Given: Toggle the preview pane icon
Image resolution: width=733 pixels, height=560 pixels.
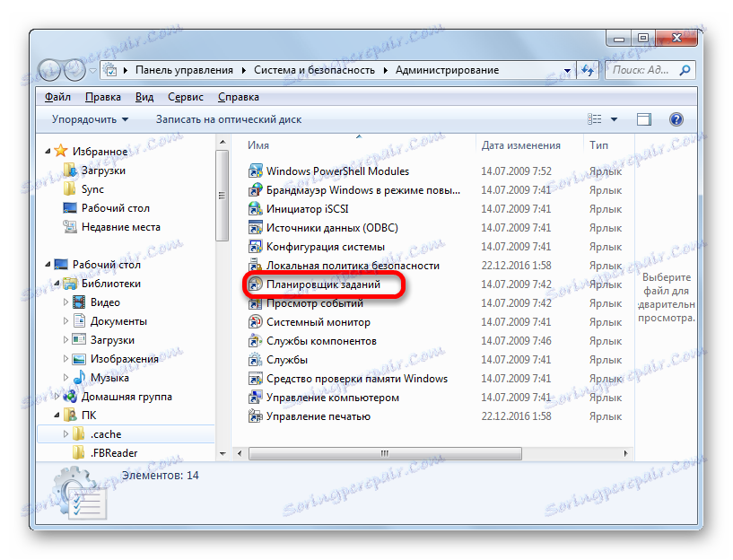Looking at the screenshot, I should pyautogui.click(x=643, y=119).
